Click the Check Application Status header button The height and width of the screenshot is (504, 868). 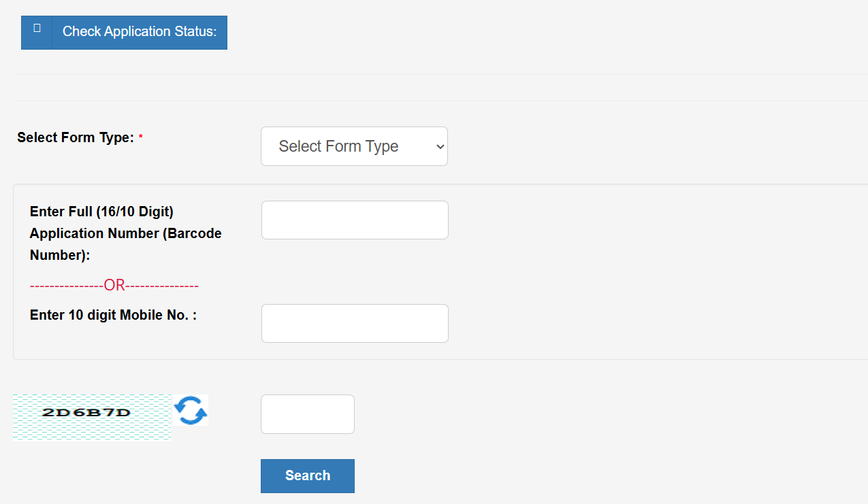pos(140,32)
